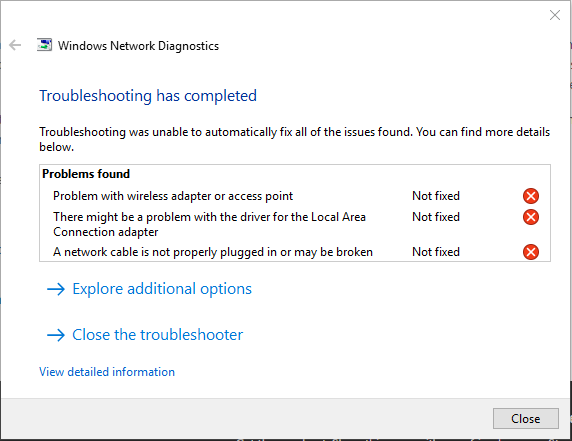Select 'A network cable is not properly plugged in'
The width and height of the screenshot is (572, 441).
213,252
